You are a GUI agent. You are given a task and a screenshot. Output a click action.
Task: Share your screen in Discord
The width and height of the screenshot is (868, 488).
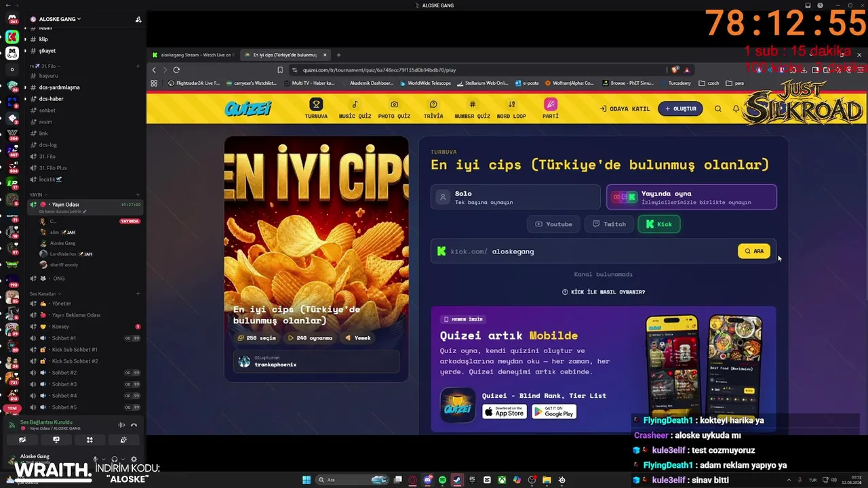pyautogui.click(x=56, y=440)
